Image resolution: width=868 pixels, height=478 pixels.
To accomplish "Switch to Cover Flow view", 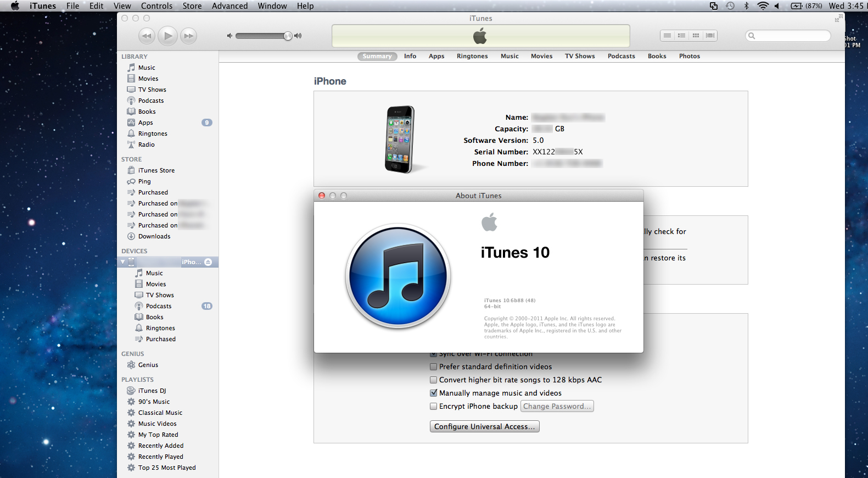I will 710,36.
